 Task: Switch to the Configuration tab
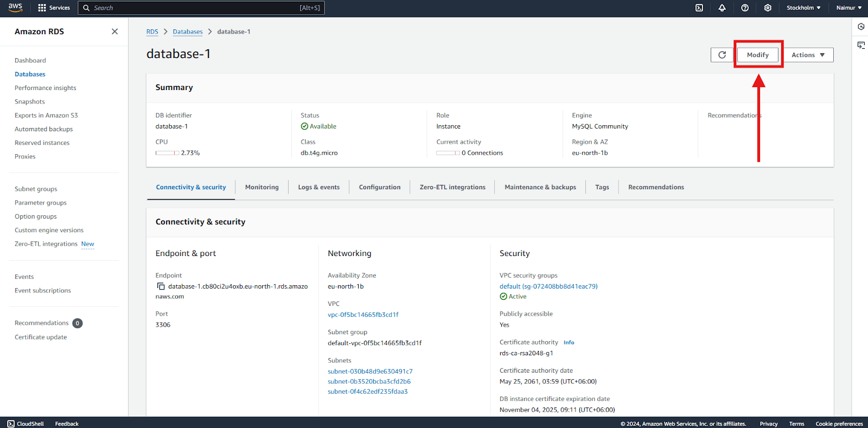point(380,187)
